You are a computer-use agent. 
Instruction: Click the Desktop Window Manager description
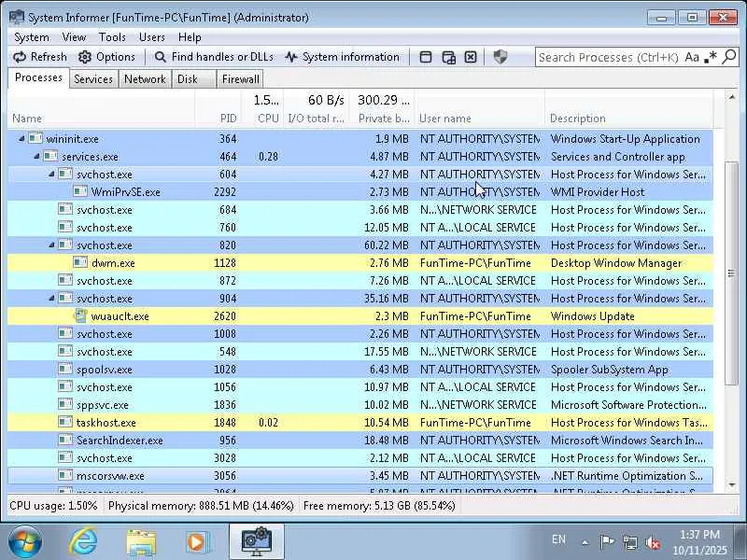616,263
